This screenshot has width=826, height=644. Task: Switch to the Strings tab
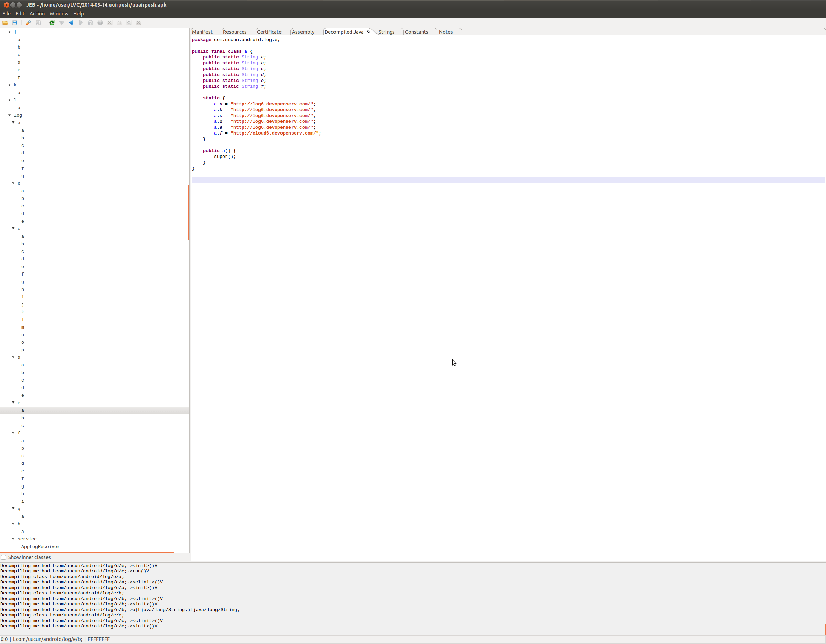tap(386, 32)
